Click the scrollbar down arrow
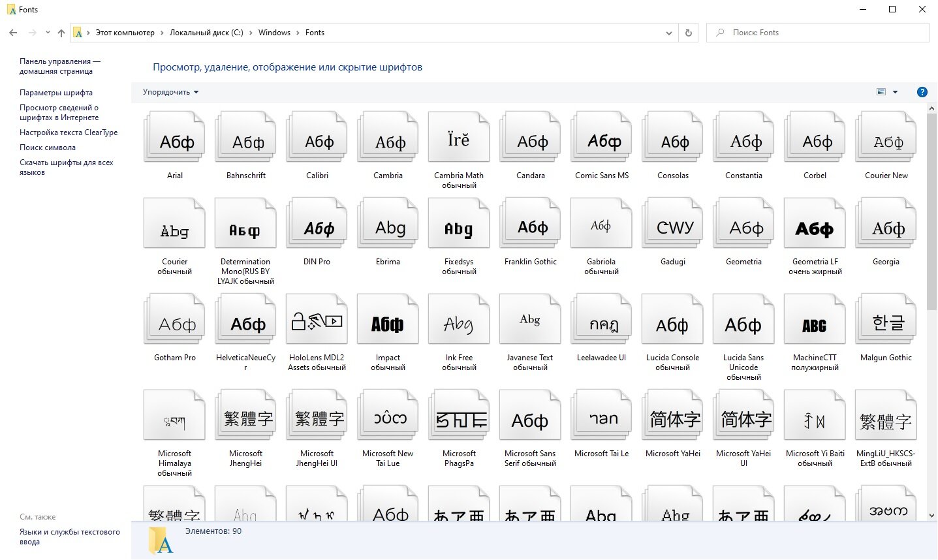 (x=931, y=515)
